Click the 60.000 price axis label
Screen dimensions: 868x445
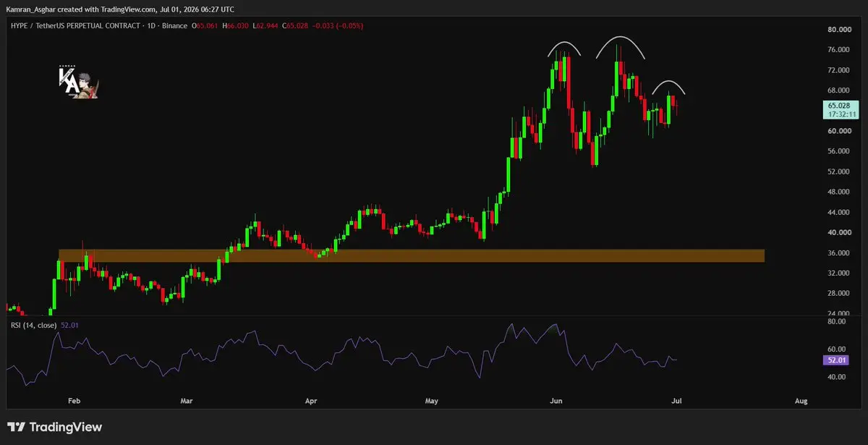click(x=840, y=131)
